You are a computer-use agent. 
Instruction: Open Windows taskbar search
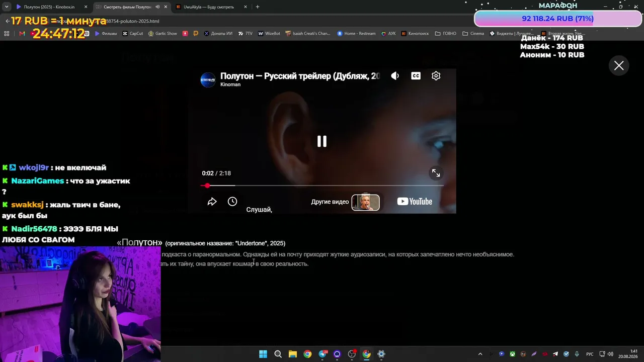[278, 354]
